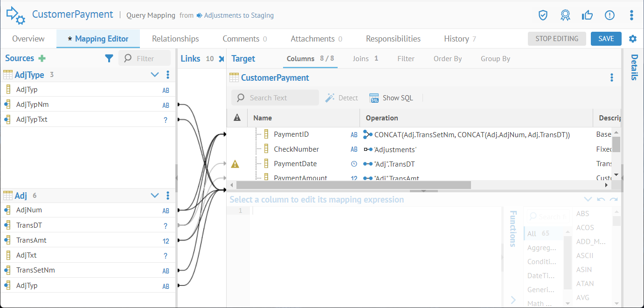Open the Joins target tab
The height and width of the screenshot is (308, 644).
[x=365, y=59]
